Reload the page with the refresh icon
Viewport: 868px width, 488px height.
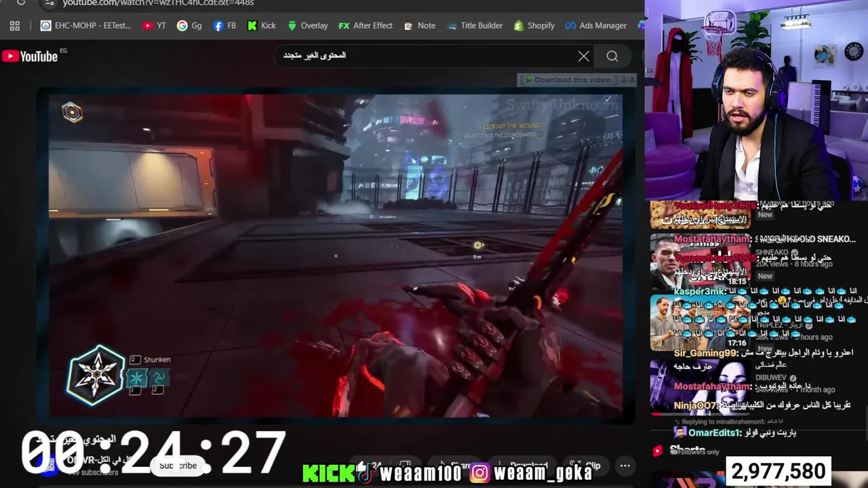click(21, 3)
